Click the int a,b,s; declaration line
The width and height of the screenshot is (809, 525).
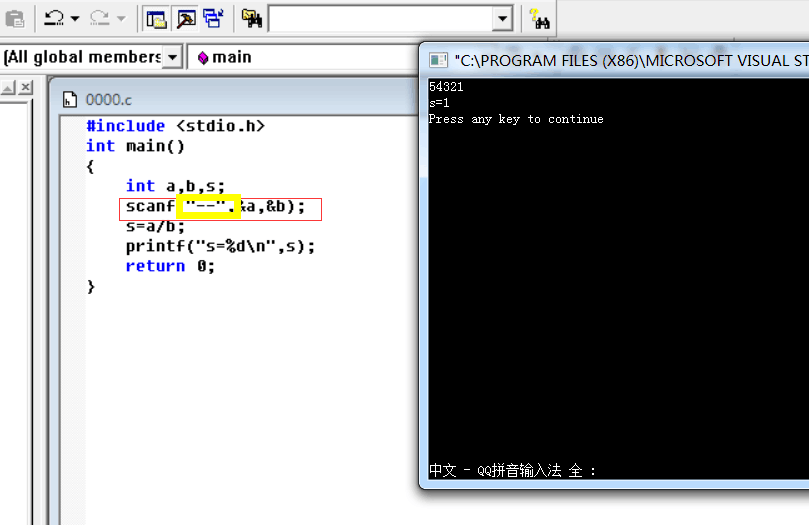[x=175, y=186]
